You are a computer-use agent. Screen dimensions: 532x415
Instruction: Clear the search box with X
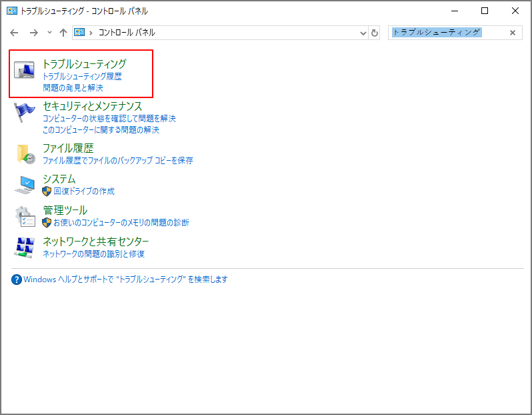513,33
